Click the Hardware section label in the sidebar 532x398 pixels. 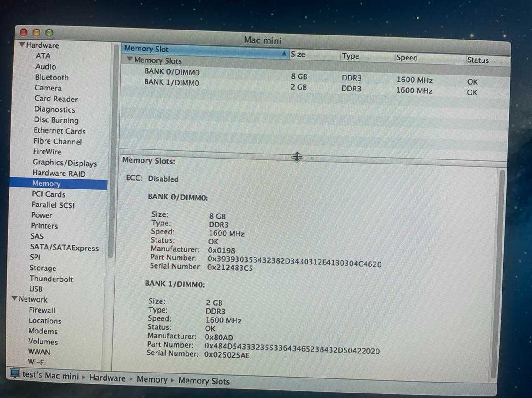coord(42,45)
